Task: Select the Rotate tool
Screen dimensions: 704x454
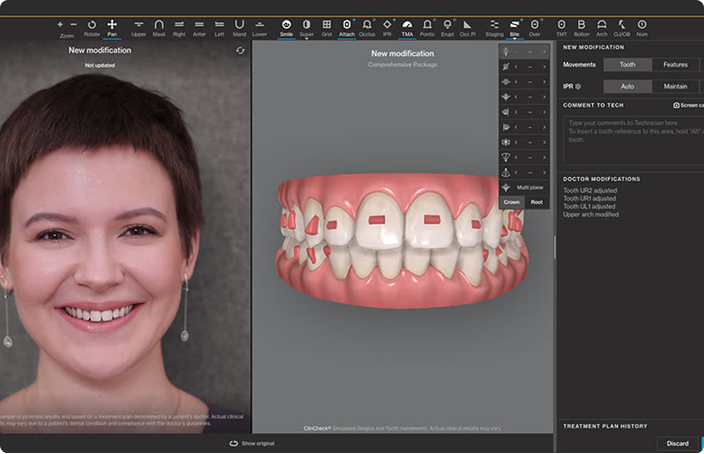Action: tap(92, 27)
